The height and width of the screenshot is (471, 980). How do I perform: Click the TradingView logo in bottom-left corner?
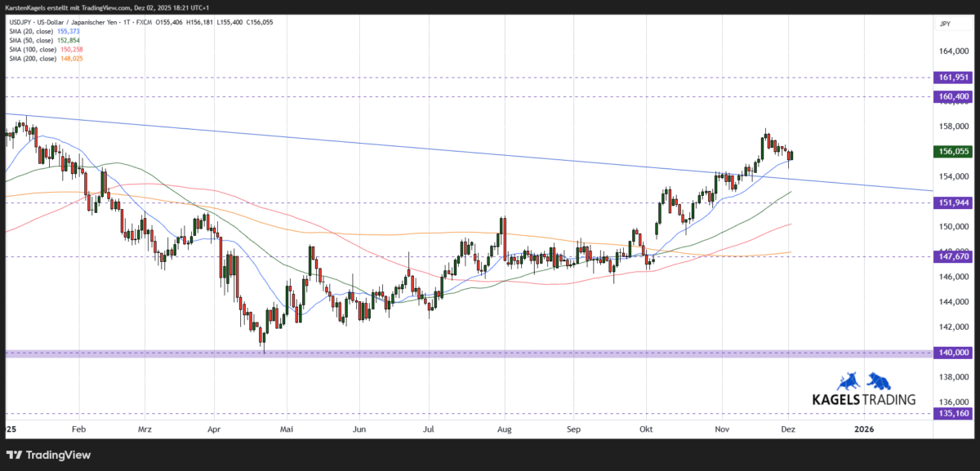click(x=49, y=455)
